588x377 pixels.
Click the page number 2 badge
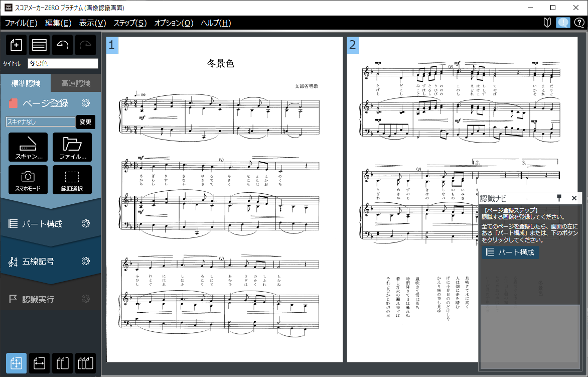point(353,45)
